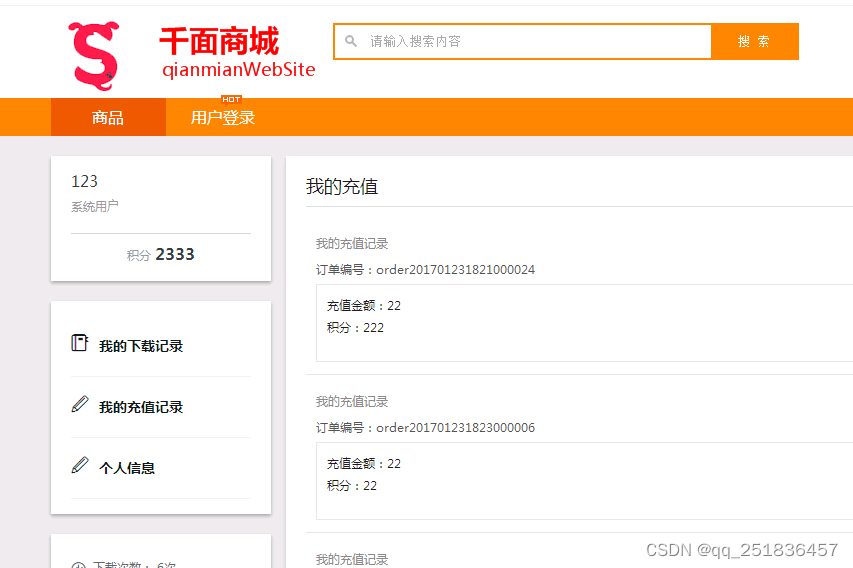The image size is (853, 568).
Task: Focus the 请输入搜索内容 search field
Action: coord(522,41)
